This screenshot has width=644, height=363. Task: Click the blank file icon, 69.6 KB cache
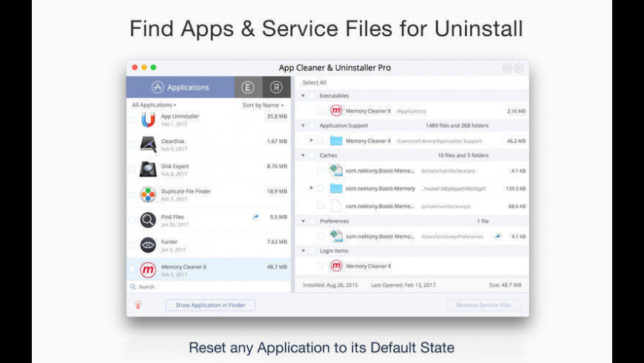(x=336, y=206)
